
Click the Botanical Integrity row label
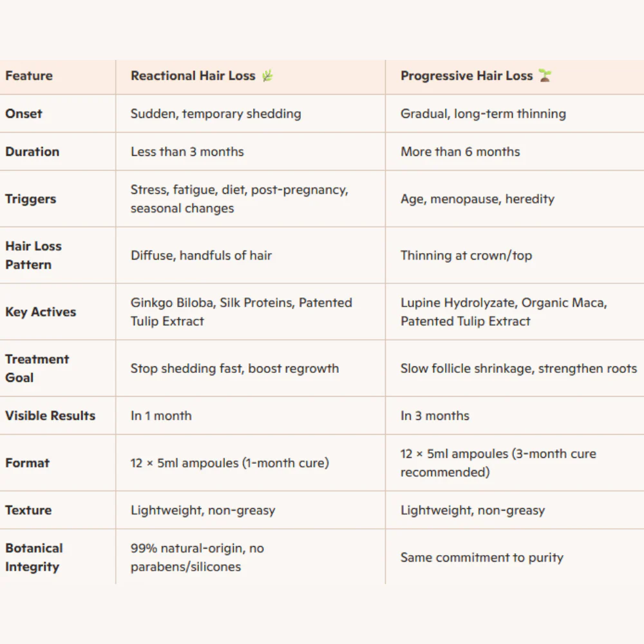pos(34,557)
